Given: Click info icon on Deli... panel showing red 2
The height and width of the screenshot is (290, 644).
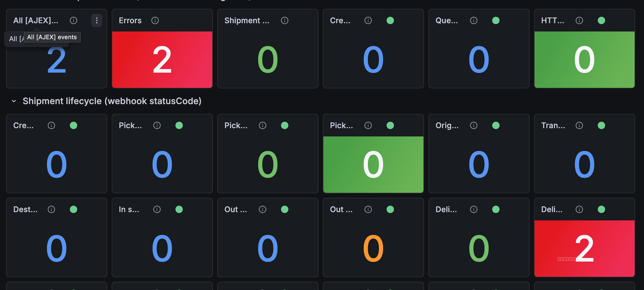Looking at the screenshot, I should [x=579, y=209].
